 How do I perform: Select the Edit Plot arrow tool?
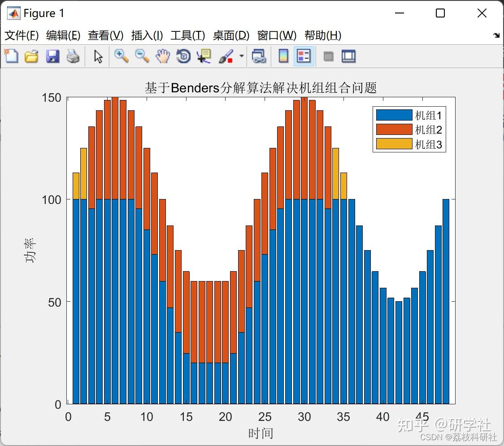click(98, 56)
